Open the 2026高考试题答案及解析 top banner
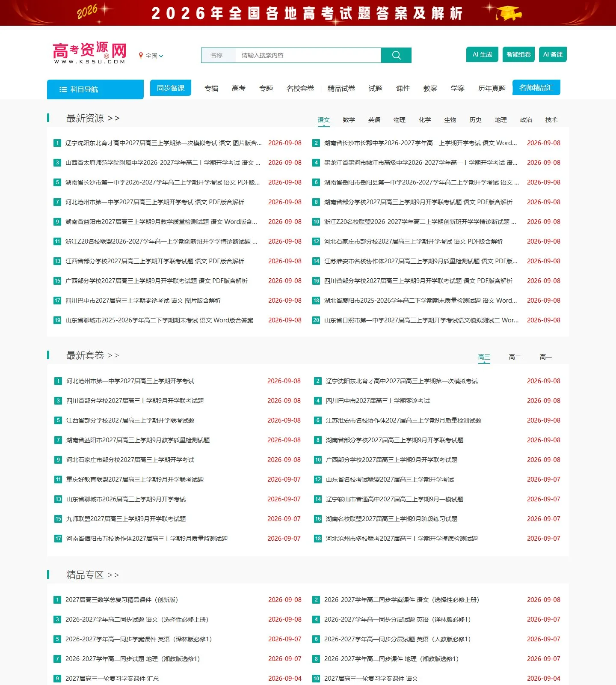The image size is (616, 685). [x=308, y=13]
